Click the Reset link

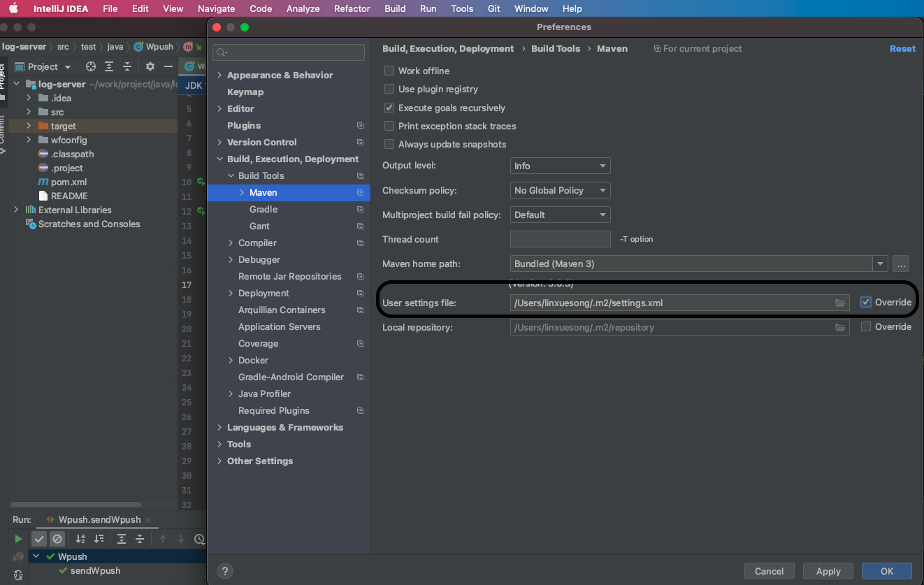click(902, 48)
